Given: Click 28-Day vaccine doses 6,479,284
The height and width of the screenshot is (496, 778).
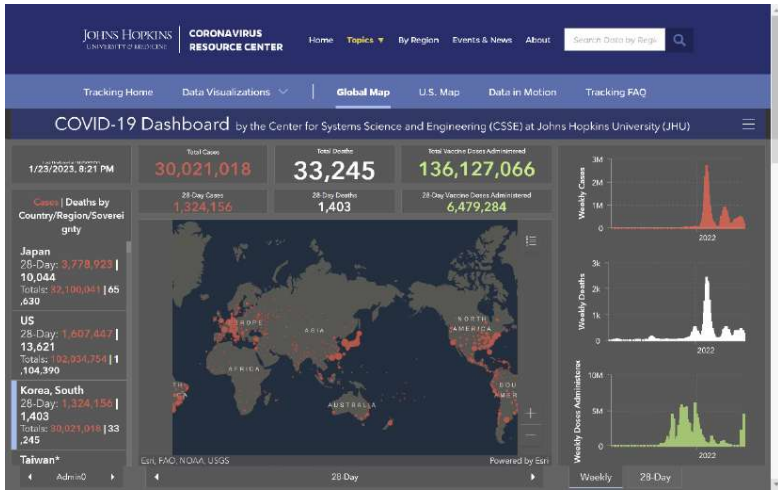Looking at the screenshot, I should (476, 207).
